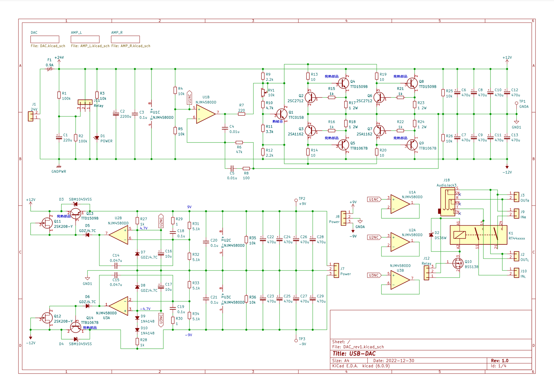
Task: Select transistor Q5 TTB1067B symbol
Action: coord(344,145)
